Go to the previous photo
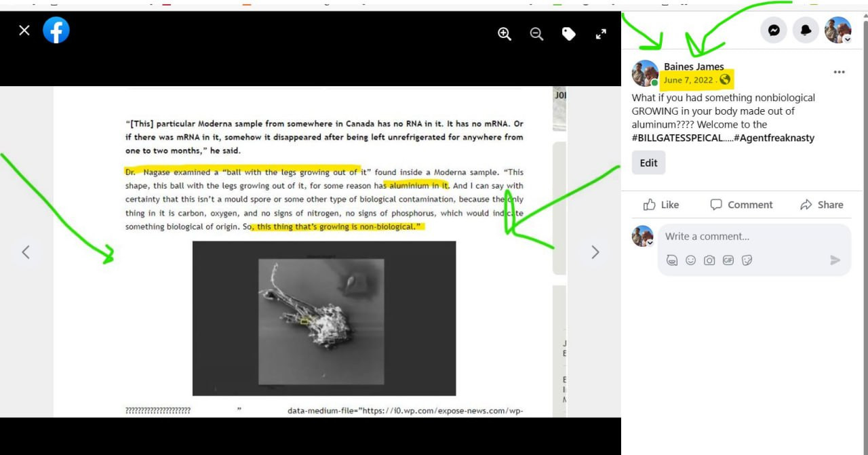868x455 pixels. [26, 252]
